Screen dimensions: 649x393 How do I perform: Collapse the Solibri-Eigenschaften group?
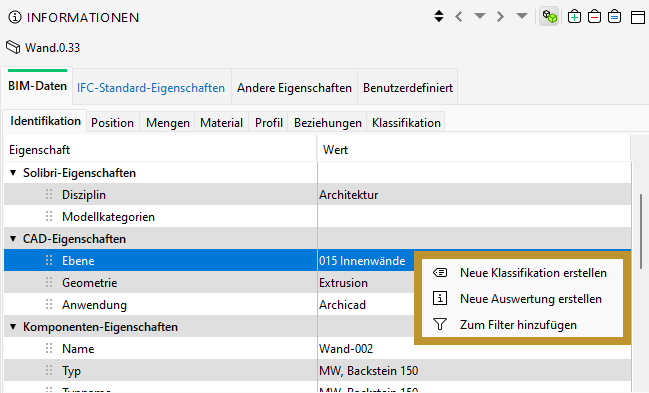click(13, 173)
